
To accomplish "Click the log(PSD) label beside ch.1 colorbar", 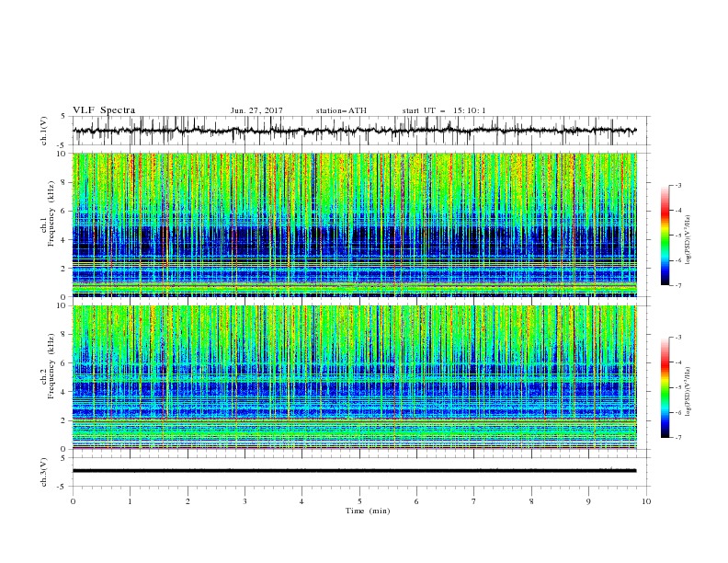I will coord(688,240).
